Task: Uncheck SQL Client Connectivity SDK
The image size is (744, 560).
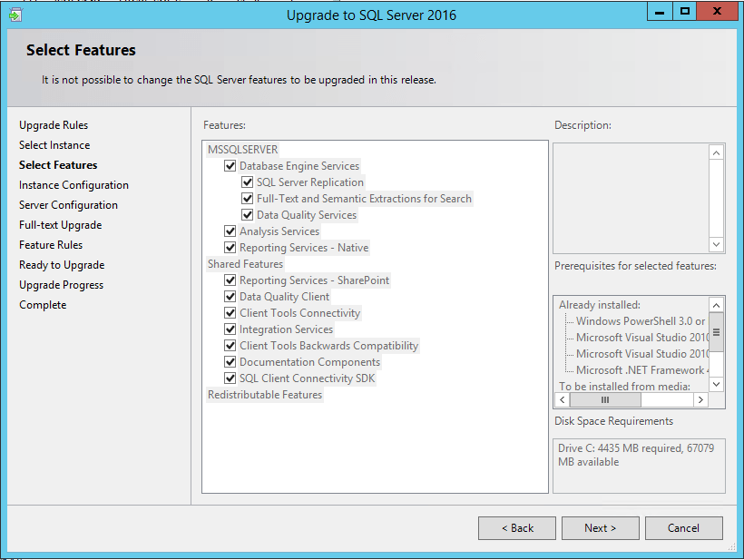Action: [230, 378]
